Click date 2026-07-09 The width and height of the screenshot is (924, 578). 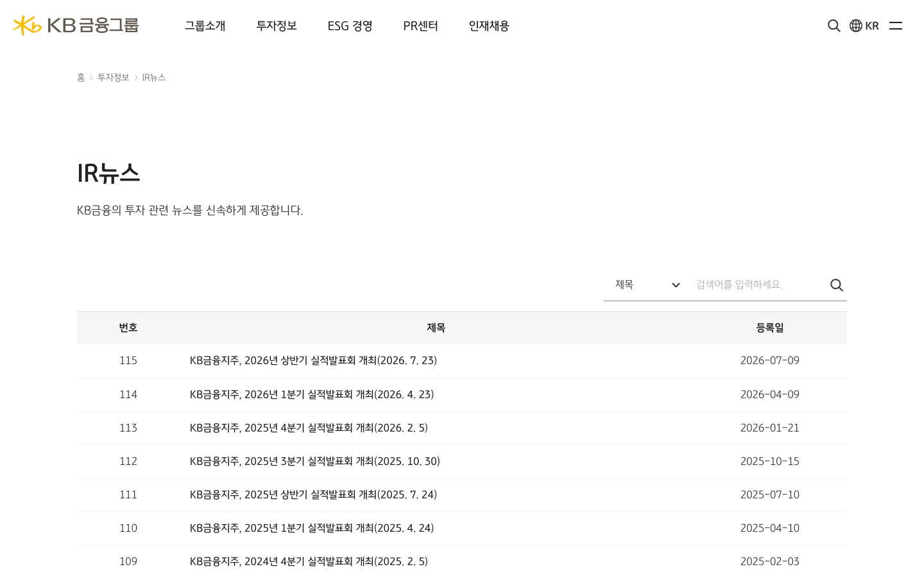[770, 361]
